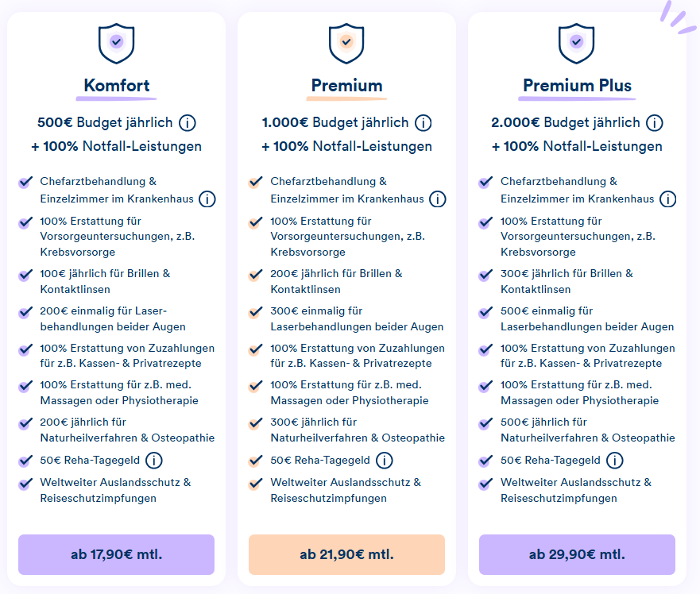Open Reha-Tagegeld info icon in Premium Plus plan
Screen dimensions: 700x594
(615, 460)
